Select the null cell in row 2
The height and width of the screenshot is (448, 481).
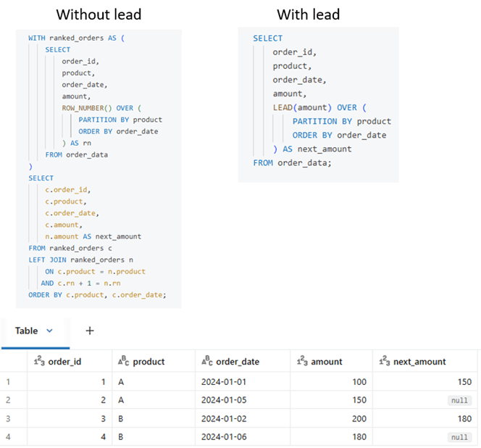459,400
